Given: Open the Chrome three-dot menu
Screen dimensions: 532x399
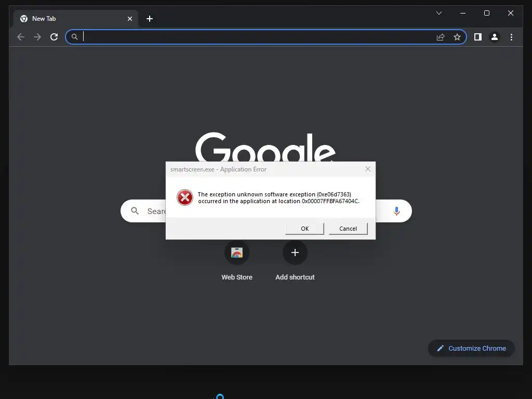Looking at the screenshot, I should click(511, 37).
